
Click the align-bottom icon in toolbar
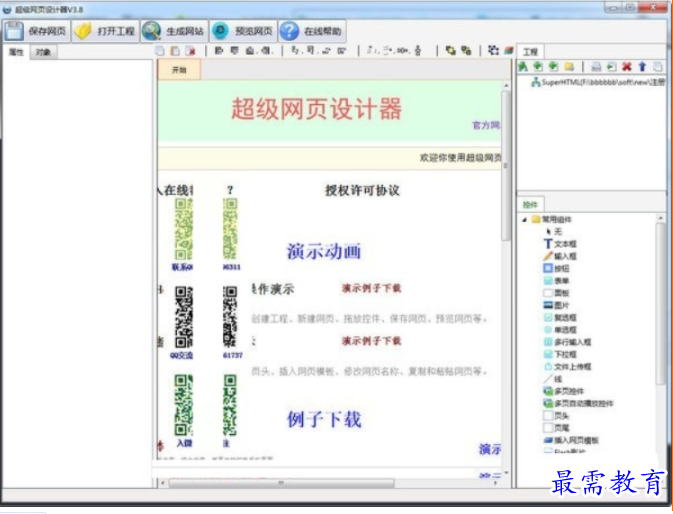(x=250, y=51)
